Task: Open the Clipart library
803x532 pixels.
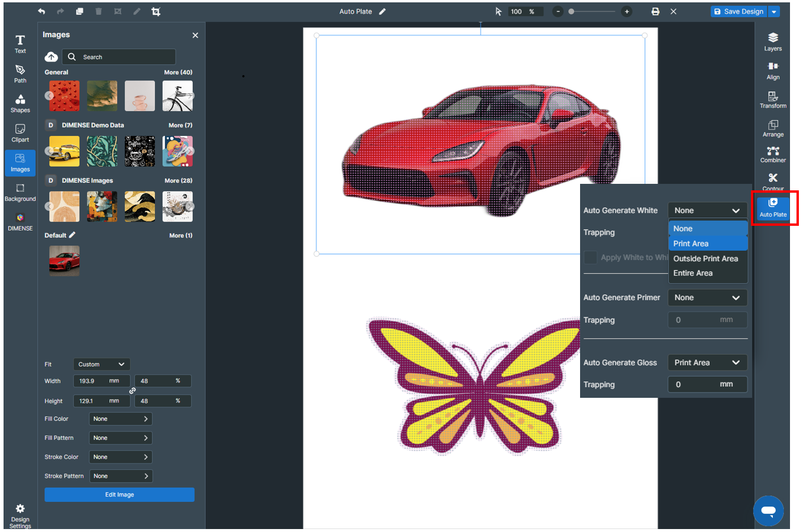Action: tap(20, 133)
